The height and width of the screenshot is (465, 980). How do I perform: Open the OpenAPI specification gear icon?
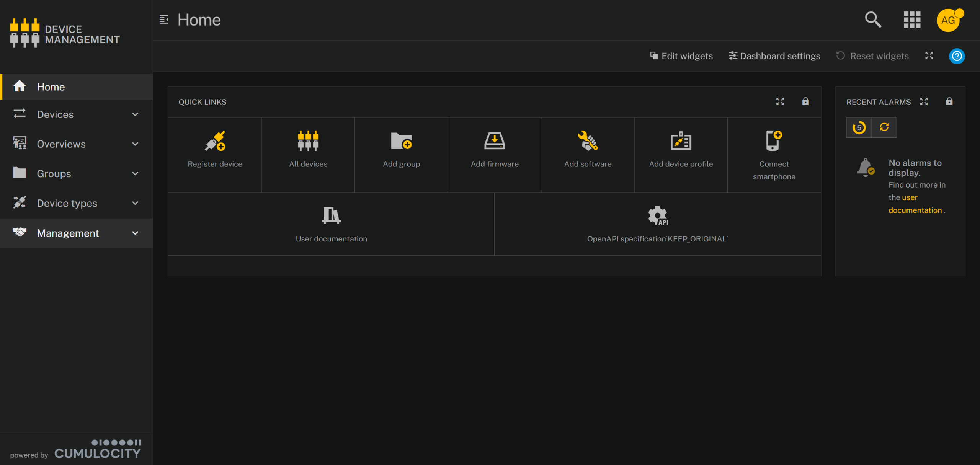(657, 215)
